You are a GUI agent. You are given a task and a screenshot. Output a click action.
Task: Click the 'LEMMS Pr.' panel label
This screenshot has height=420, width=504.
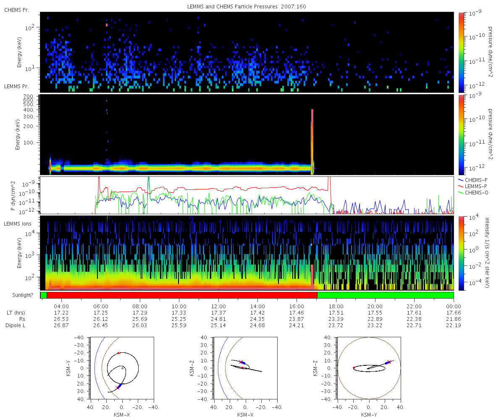[x=16, y=86]
